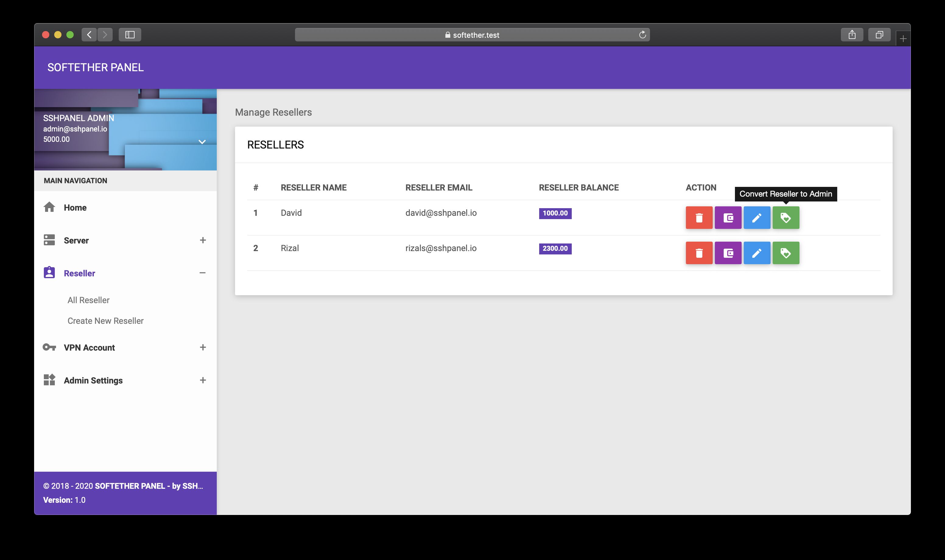Delete reseller David with trash icon
This screenshot has height=560, width=945.
(x=699, y=218)
